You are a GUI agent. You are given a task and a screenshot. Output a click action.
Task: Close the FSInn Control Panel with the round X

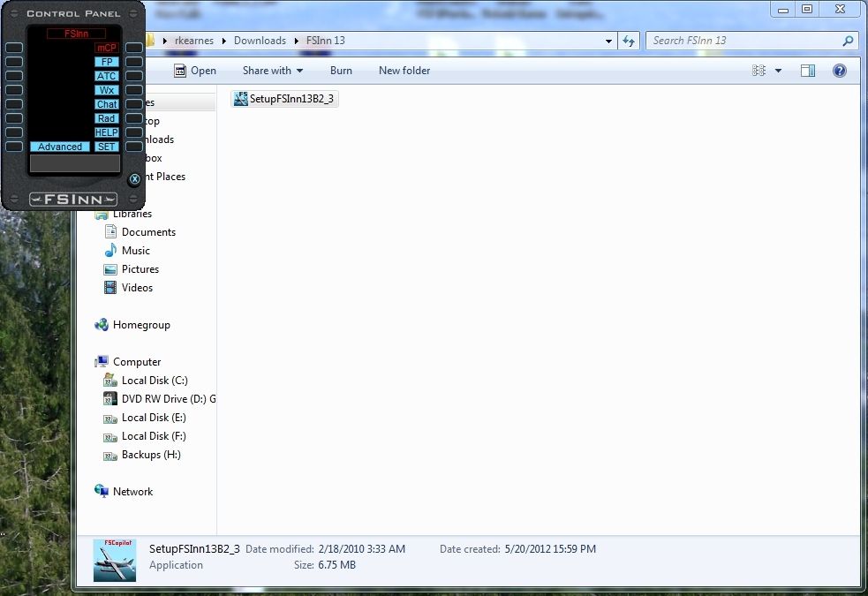(x=134, y=178)
